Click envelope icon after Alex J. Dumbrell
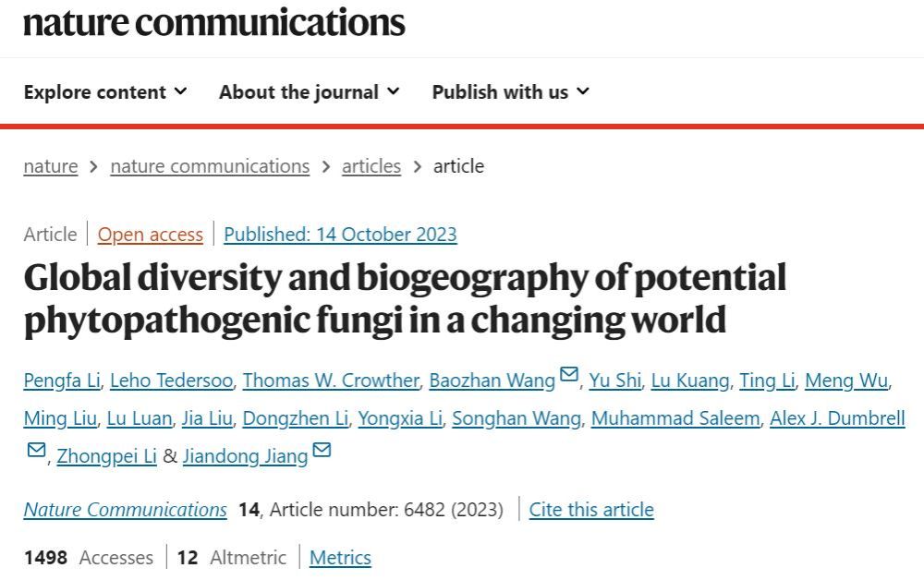Screen dimensions: 924x580 pos(36,450)
